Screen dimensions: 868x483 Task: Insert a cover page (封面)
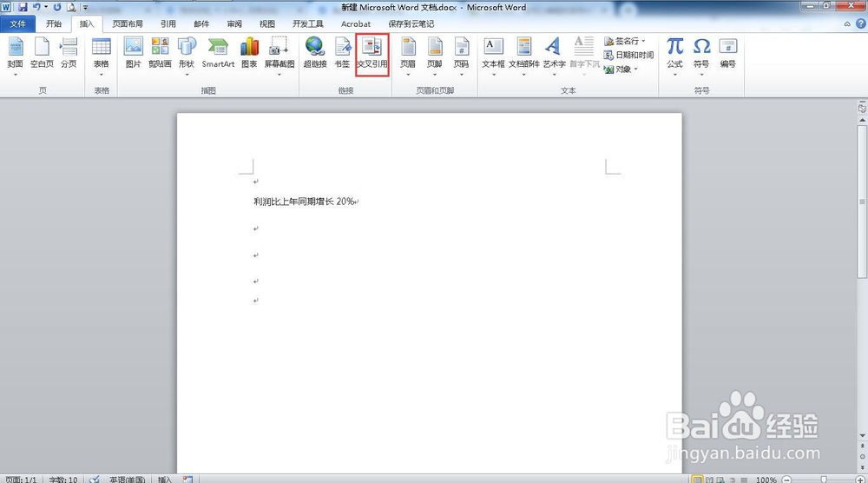(16, 56)
